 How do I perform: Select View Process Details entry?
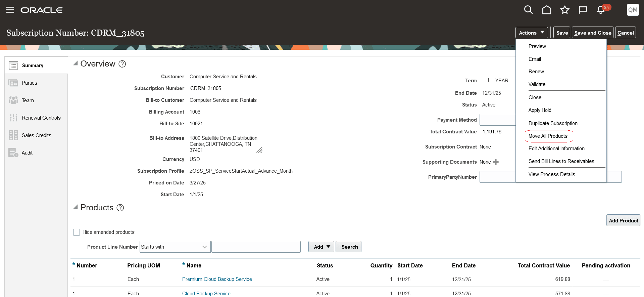552,174
